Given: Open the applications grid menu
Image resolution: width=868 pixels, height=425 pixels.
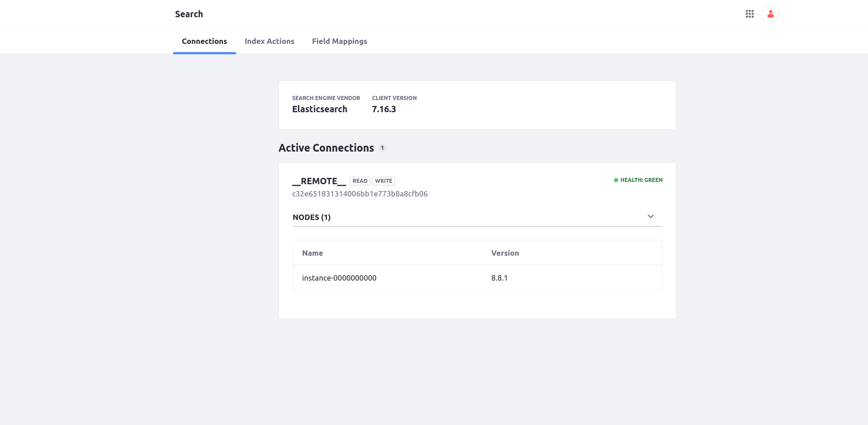Looking at the screenshot, I should pos(750,14).
